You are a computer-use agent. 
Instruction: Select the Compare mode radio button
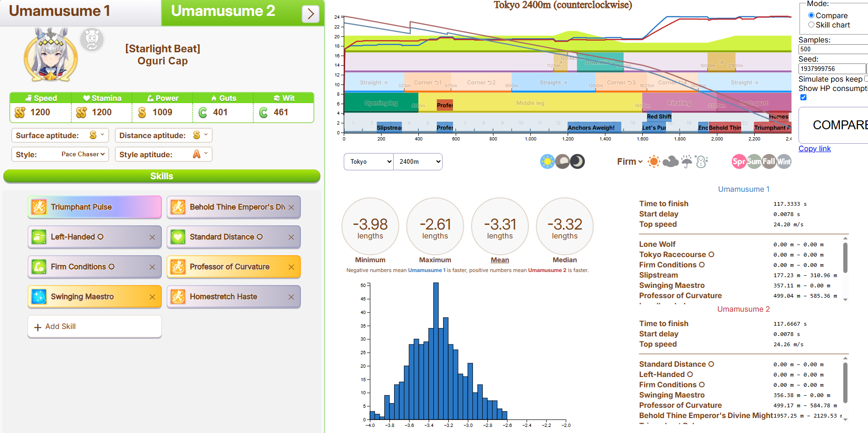tap(811, 15)
